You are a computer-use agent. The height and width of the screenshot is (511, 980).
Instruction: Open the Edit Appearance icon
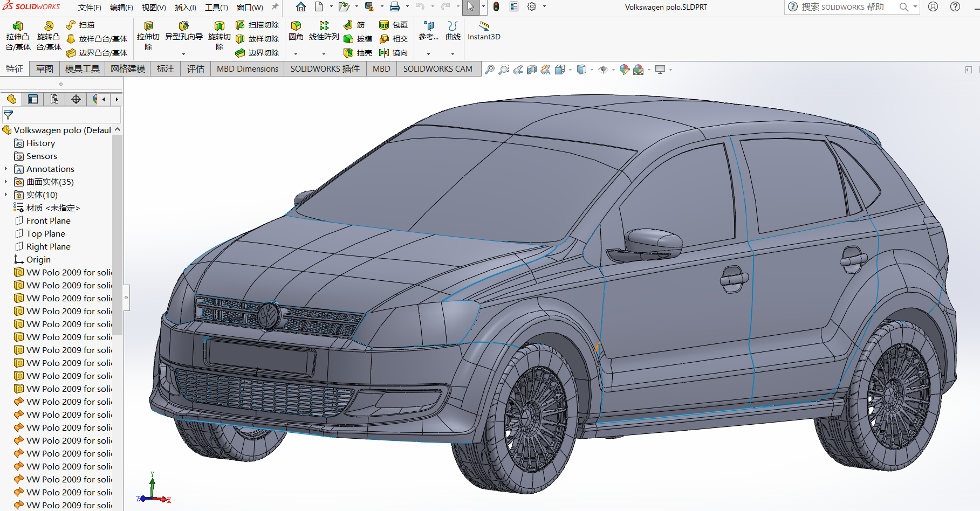pyautogui.click(x=625, y=70)
